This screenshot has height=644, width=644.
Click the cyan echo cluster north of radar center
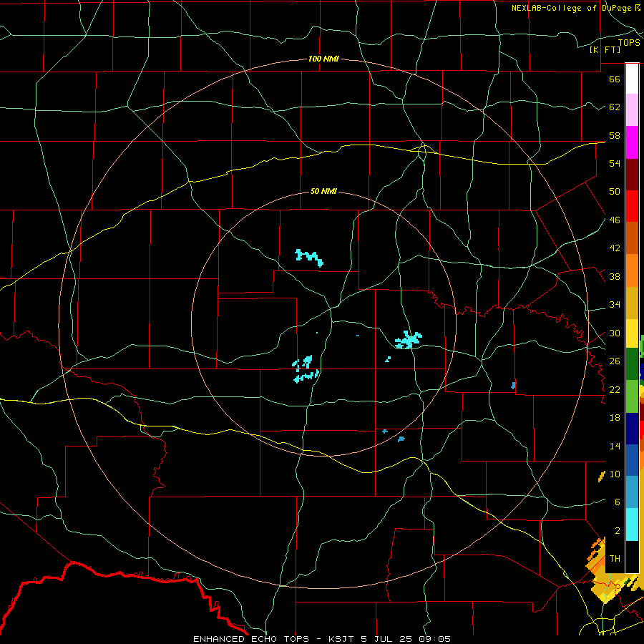click(x=309, y=258)
